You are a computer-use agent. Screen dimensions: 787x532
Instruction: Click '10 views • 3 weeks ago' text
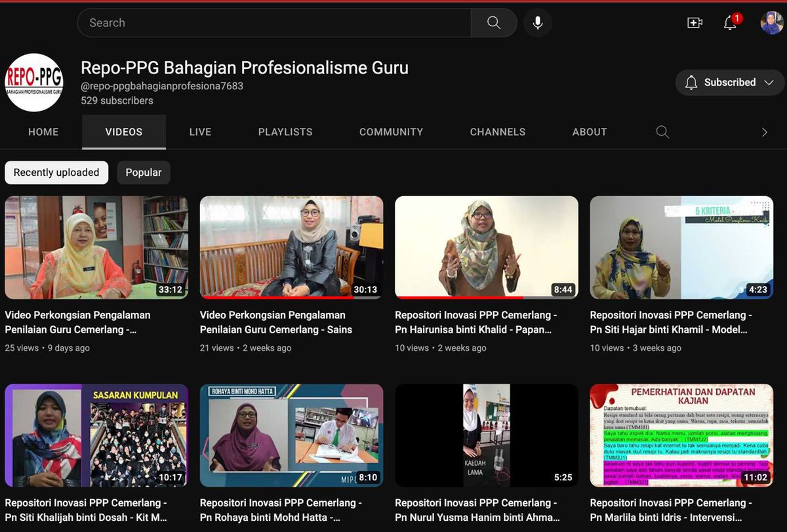point(636,348)
